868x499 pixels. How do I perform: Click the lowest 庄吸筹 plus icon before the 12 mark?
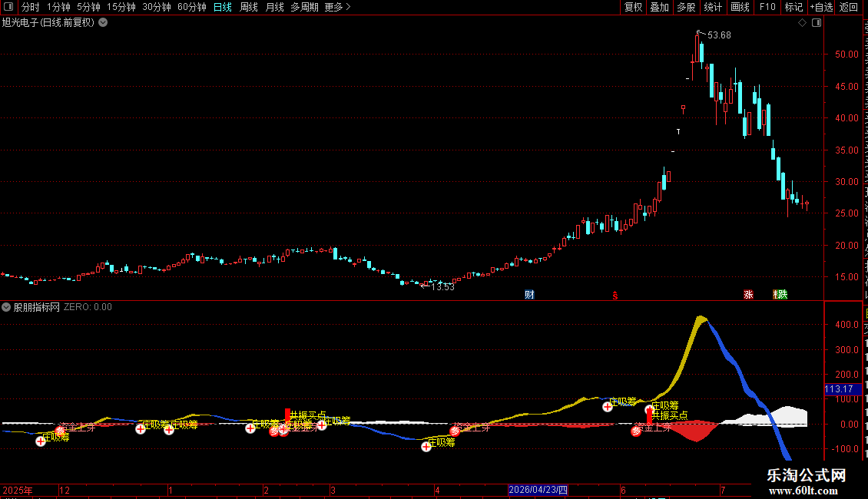click(41, 441)
